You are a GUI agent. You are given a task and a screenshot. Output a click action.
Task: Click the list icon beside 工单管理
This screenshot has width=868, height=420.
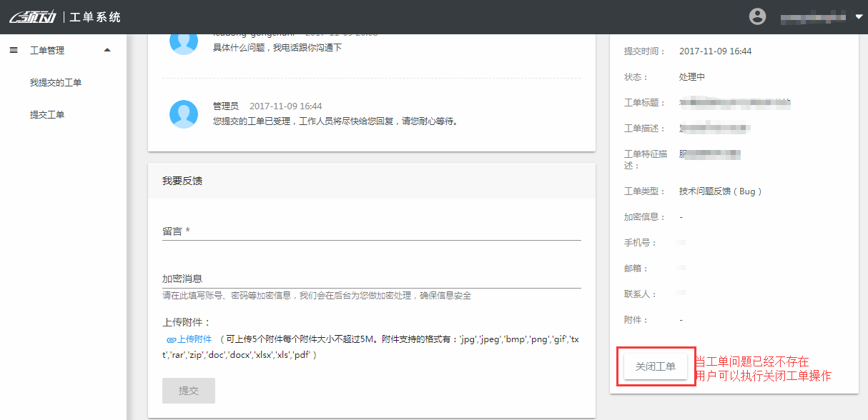point(13,50)
